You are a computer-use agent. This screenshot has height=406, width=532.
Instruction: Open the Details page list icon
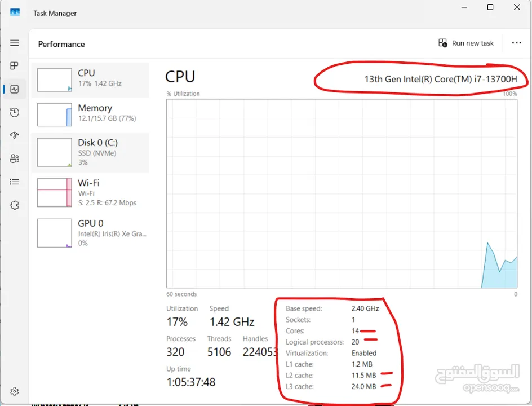tap(15, 182)
